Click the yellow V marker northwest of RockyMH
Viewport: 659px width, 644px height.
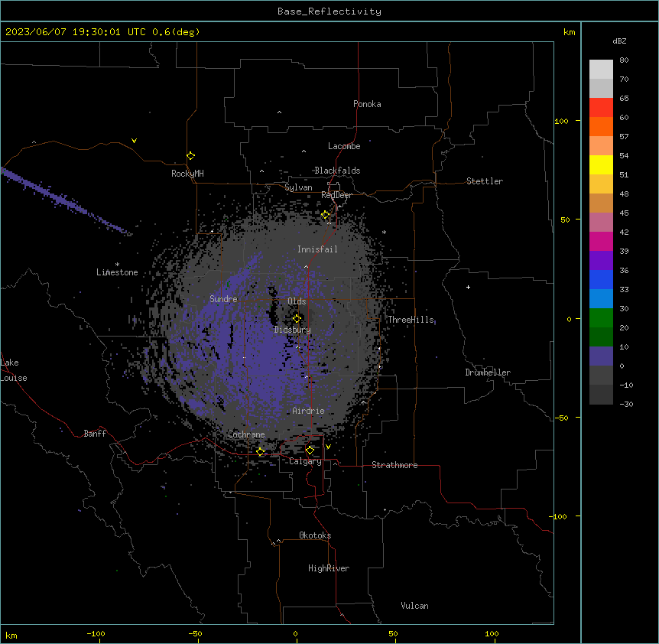pyautogui.click(x=134, y=141)
